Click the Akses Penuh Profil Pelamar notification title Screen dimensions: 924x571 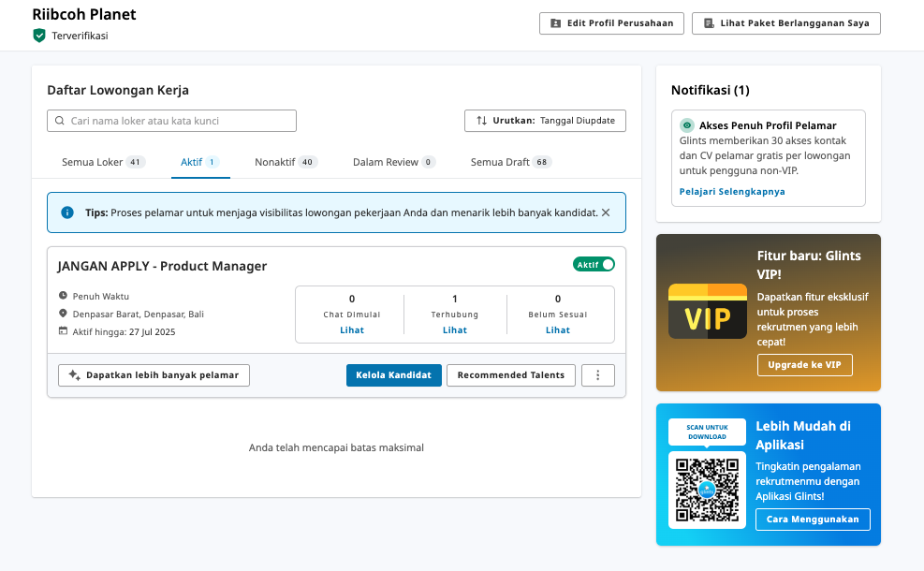[768, 125]
